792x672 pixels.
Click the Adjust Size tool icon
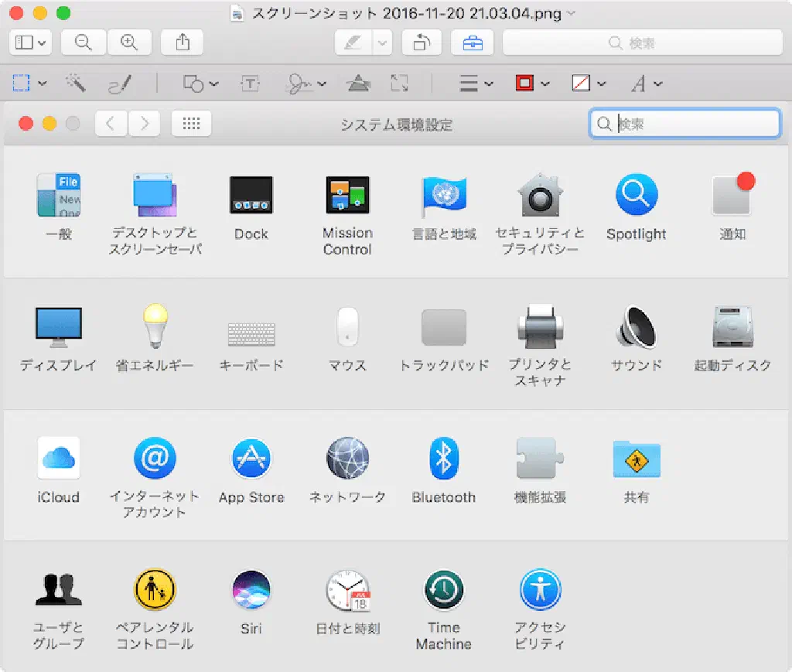[399, 84]
